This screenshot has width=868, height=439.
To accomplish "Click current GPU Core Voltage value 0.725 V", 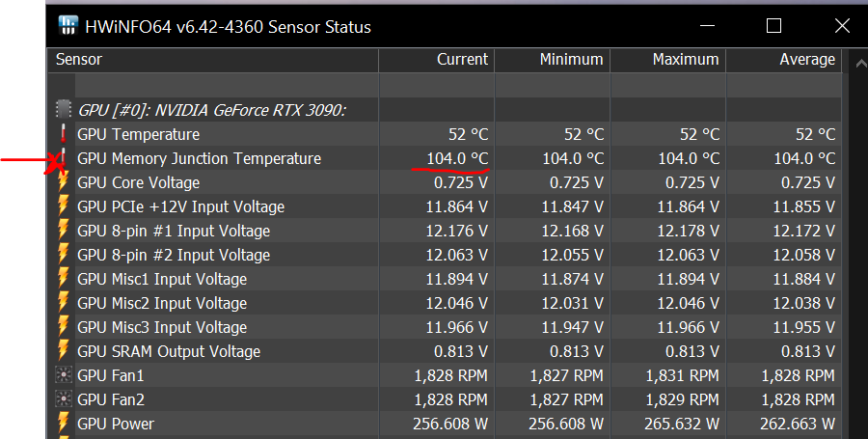I will click(461, 182).
